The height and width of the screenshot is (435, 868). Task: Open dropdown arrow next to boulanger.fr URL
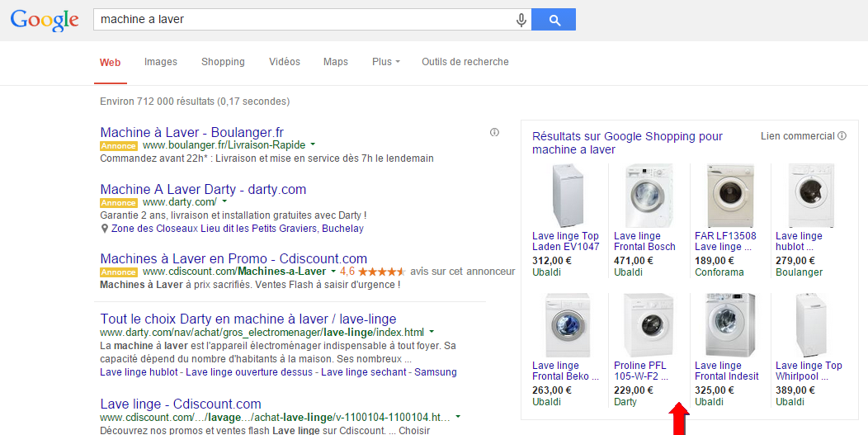pos(313,144)
